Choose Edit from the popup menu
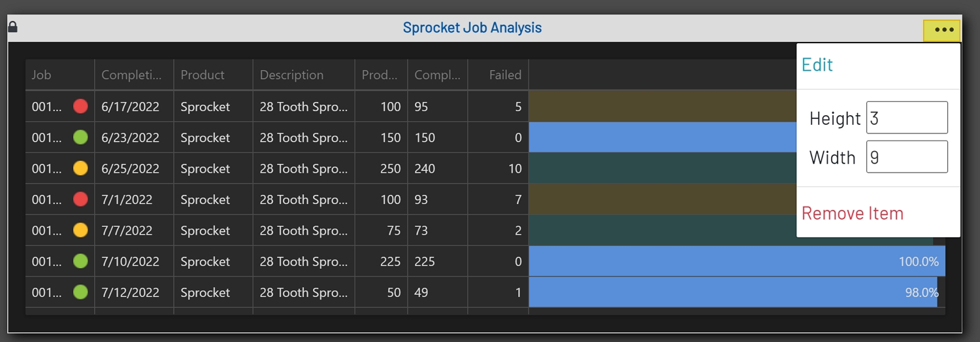This screenshot has height=342, width=980. 817,65
